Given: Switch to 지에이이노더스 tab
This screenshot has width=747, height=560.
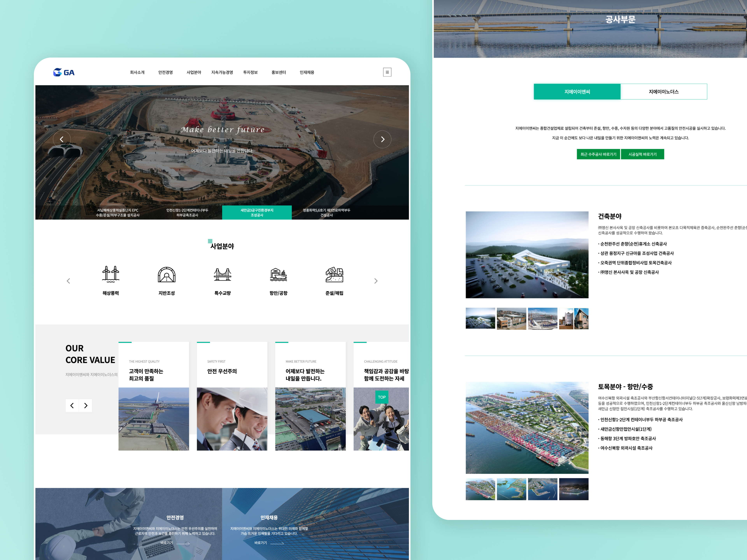Looking at the screenshot, I should [x=664, y=92].
